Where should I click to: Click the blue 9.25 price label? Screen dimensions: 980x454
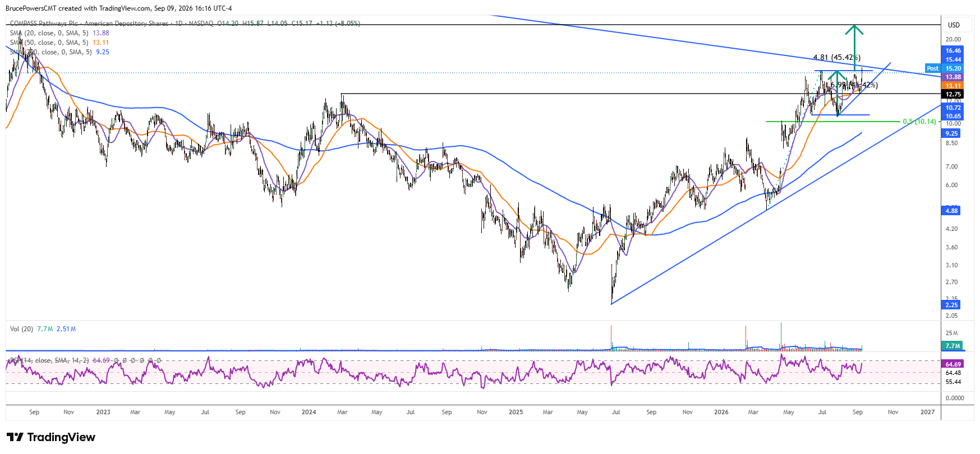[x=951, y=133]
